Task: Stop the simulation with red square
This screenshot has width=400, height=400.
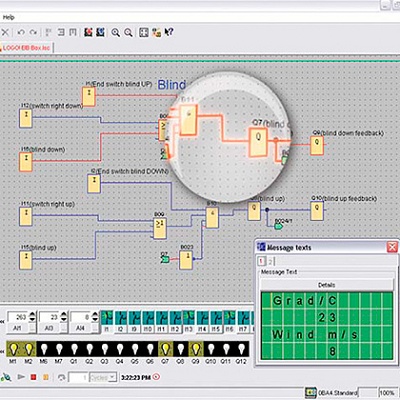Action: [x=33, y=377]
